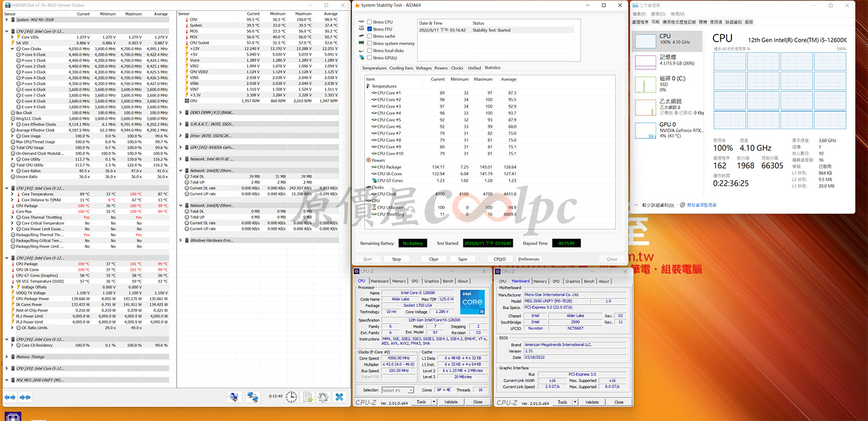This screenshot has width=868, height=421.
Task: Click Close button in CPU-Z Mainboard window
Action: (619, 402)
